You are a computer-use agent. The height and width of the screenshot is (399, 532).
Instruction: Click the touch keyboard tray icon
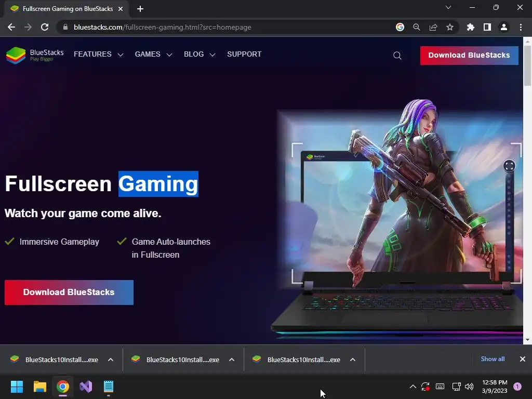(440, 387)
